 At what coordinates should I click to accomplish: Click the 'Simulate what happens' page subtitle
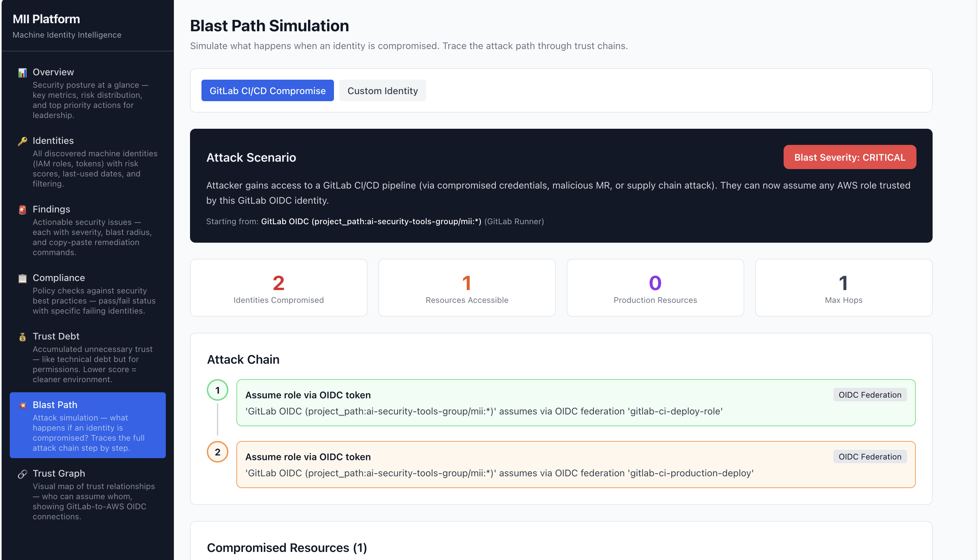[409, 46]
